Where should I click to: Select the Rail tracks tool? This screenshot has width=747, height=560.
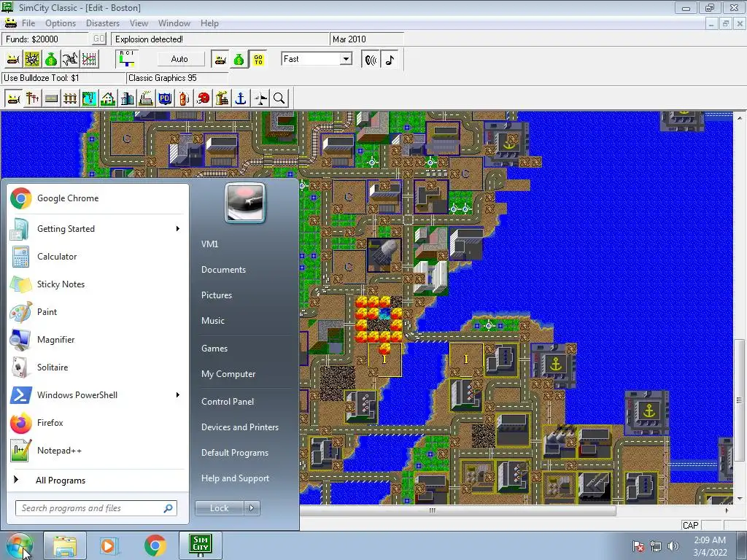[70, 98]
